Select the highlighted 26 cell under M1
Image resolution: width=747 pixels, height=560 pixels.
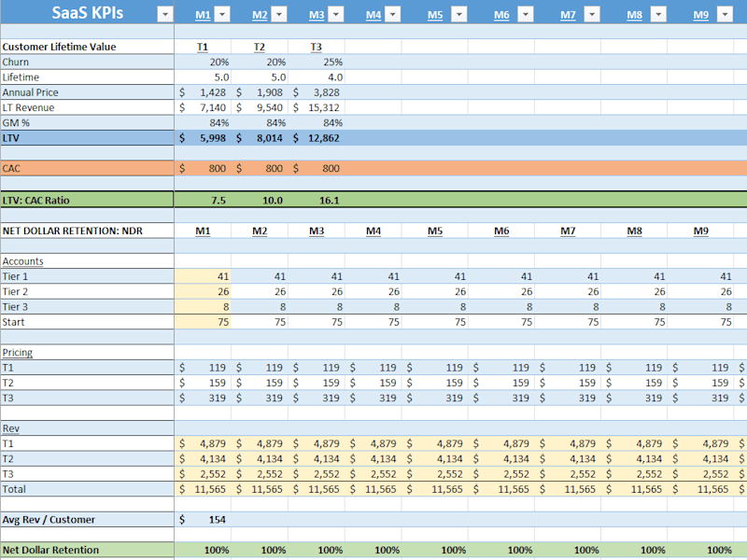203,291
